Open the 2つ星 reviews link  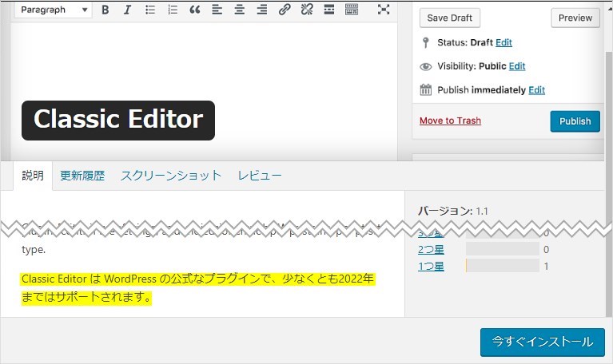pyautogui.click(x=431, y=250)
